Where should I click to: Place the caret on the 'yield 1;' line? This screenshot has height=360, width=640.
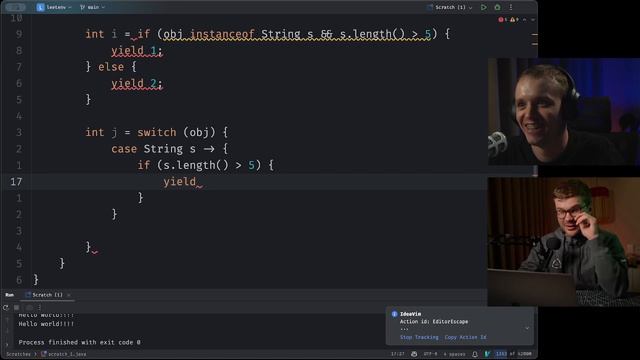[x=137, y=51]
